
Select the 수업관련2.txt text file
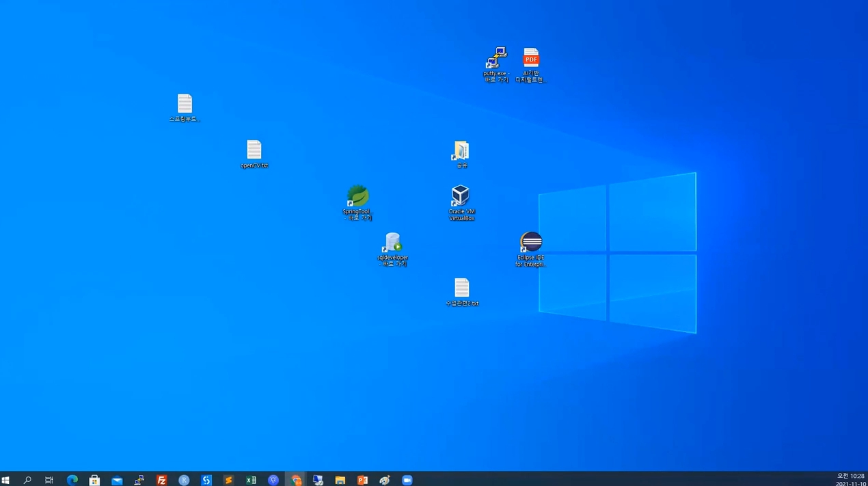tap(462, 289)
